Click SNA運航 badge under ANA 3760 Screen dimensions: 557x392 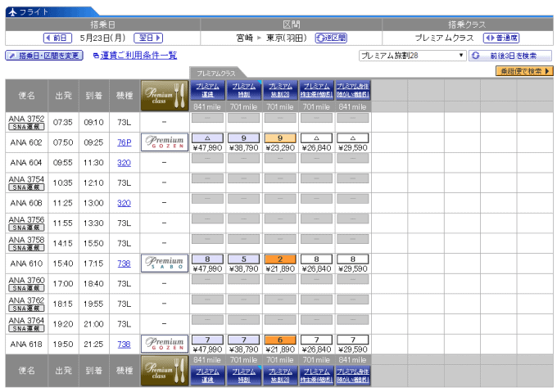click(27, 288)
